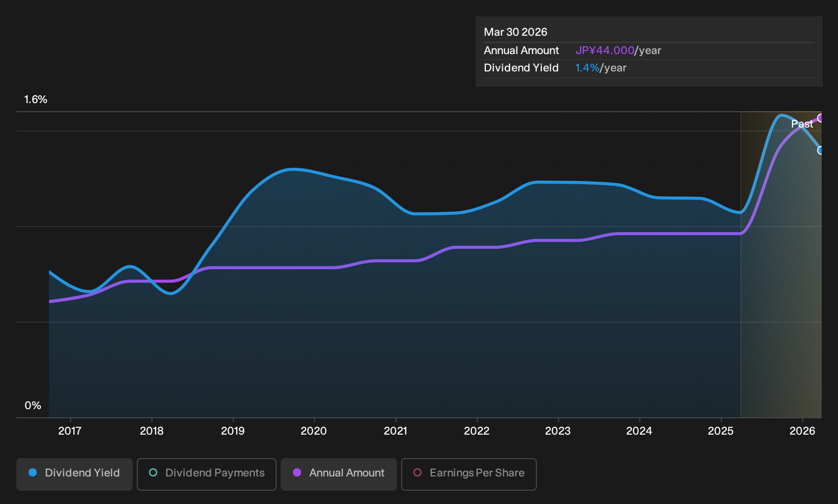Click the 1.6% y-axis label
The height and width of the screenshot is (504, 838).
[36, 99]
